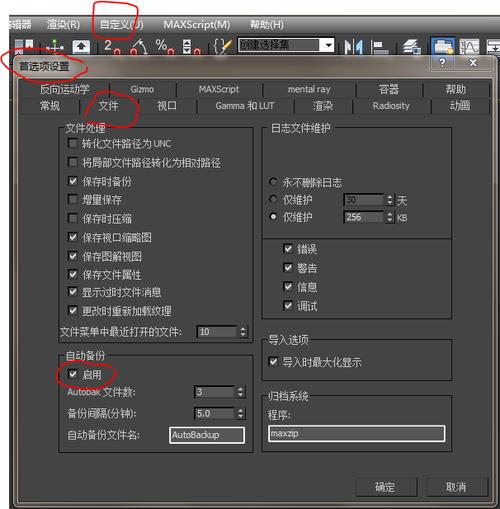Click the Autobak 文件数 spinner arrows

(240, 392)
